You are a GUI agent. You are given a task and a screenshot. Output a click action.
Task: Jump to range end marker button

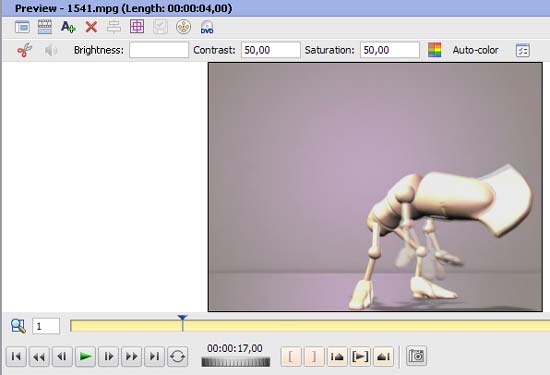(x=383, y=356)
